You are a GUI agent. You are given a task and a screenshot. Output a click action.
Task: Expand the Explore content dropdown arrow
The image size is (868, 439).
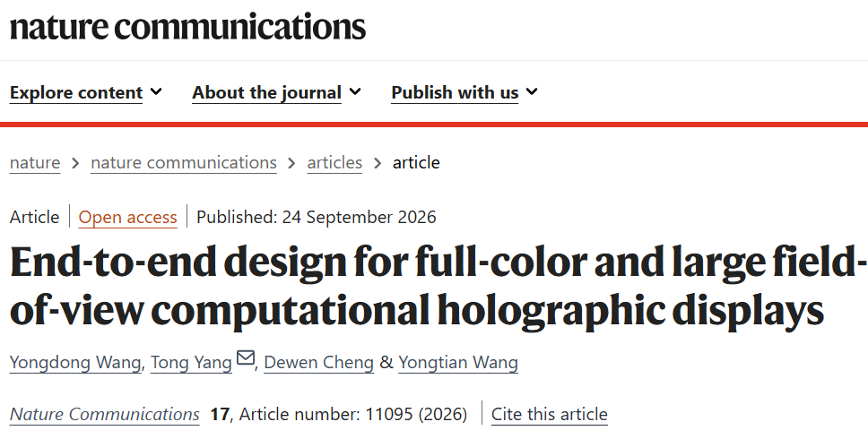click(157, 91)
